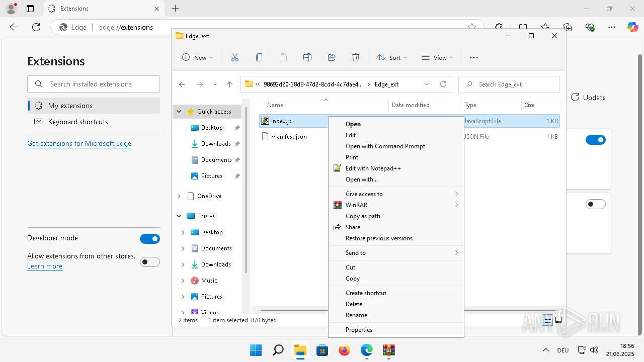Click the Learn more link

(x=45, y=266)
